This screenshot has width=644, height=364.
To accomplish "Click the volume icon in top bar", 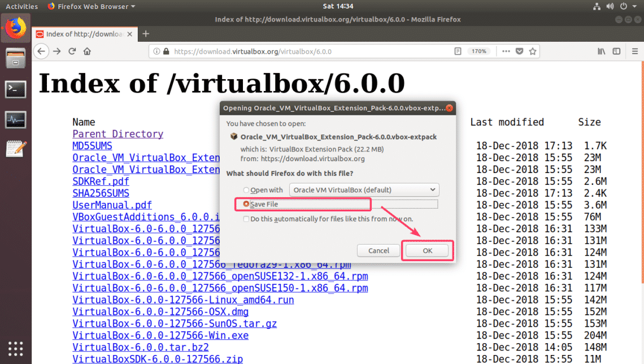I will [x=610, y=6].
